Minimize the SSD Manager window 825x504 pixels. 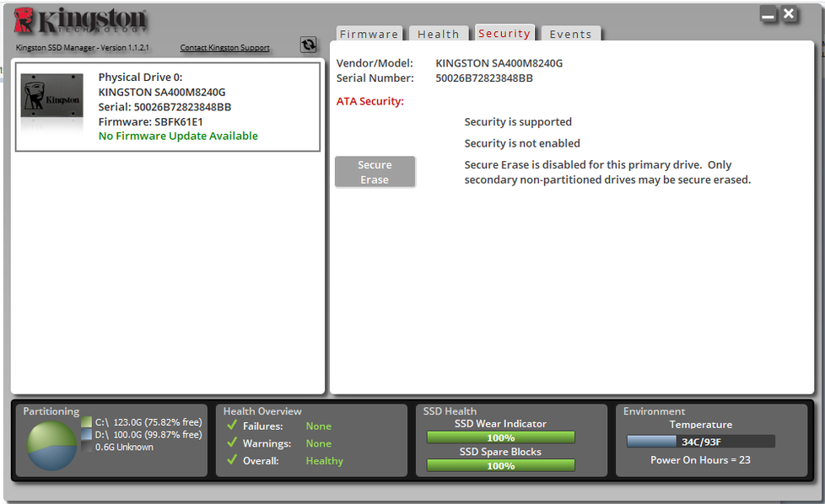[768, 14]
